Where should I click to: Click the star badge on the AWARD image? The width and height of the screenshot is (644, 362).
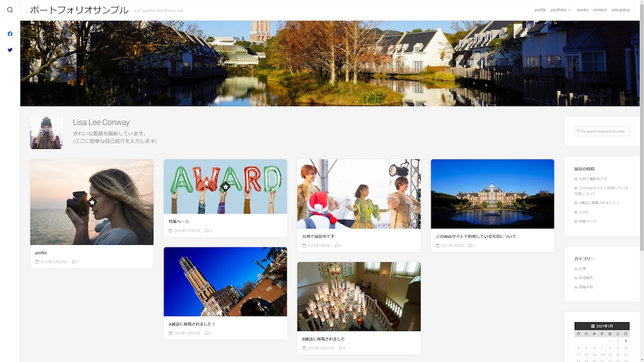pos(225,186)
